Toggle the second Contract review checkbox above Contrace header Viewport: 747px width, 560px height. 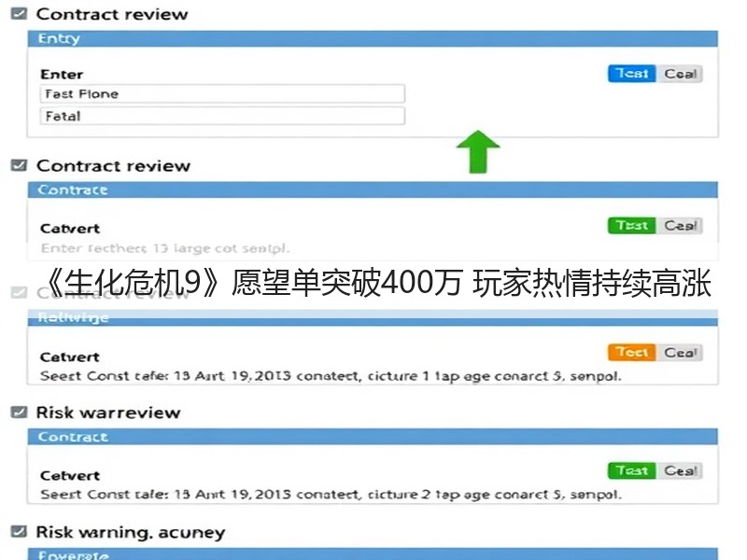(19, 165)
